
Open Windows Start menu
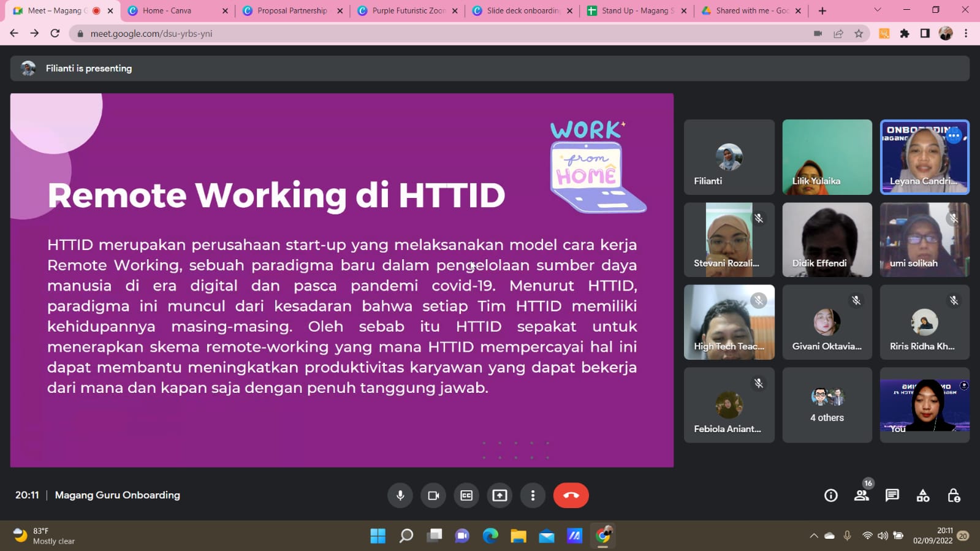tap(378, 536)
